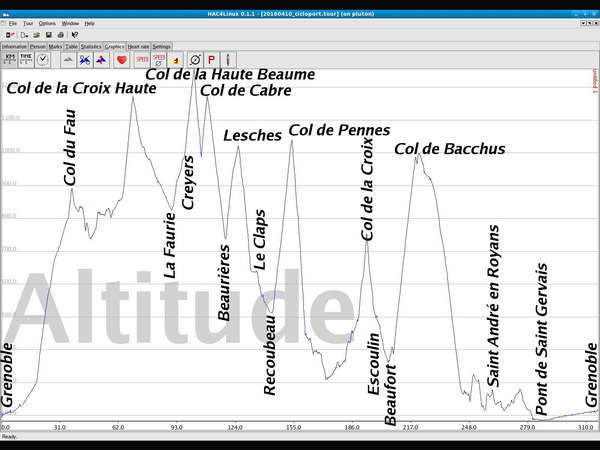Image resolution: width=600 pixels, height=450 pixels.
Task: Switch to the Statistics tab
Action: tap(90, 46)
